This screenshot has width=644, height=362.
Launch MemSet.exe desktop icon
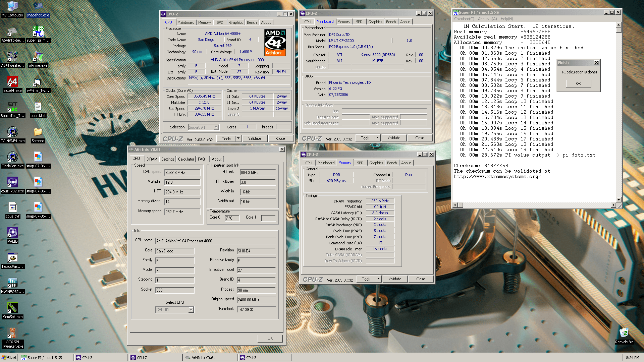12,311
